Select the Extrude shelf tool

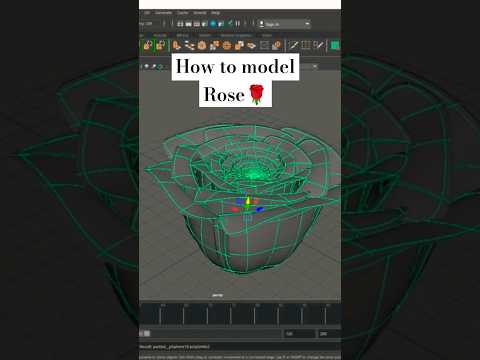(x=177, y=45)
